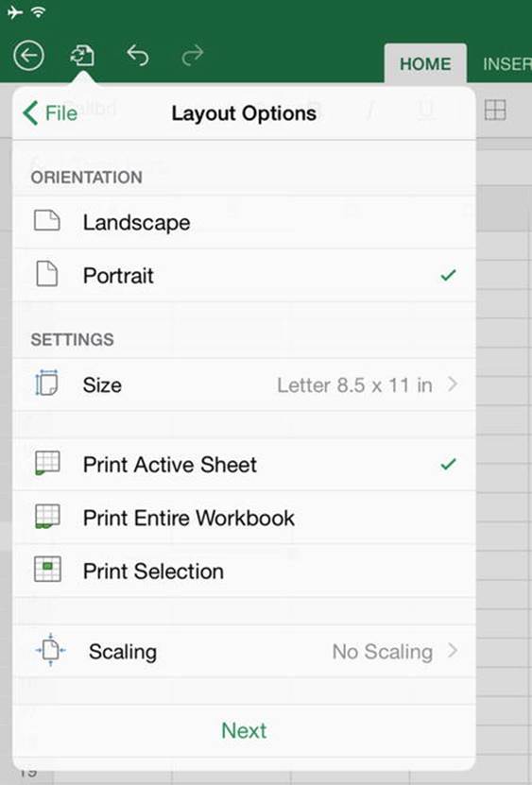Click the borders grid icon

click(x=495, y=111)
